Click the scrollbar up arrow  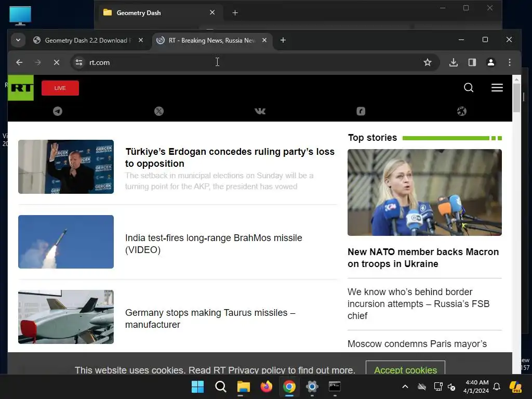(516, 79)
